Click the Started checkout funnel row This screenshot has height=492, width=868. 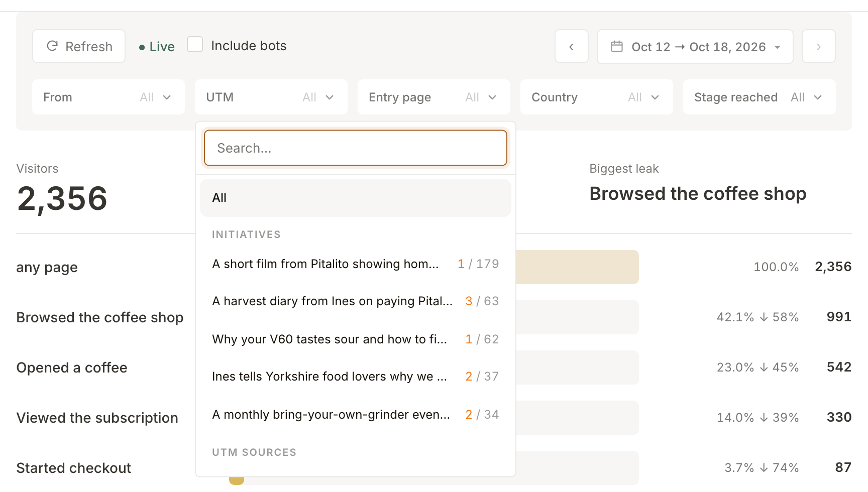click(x=73, y=468)
